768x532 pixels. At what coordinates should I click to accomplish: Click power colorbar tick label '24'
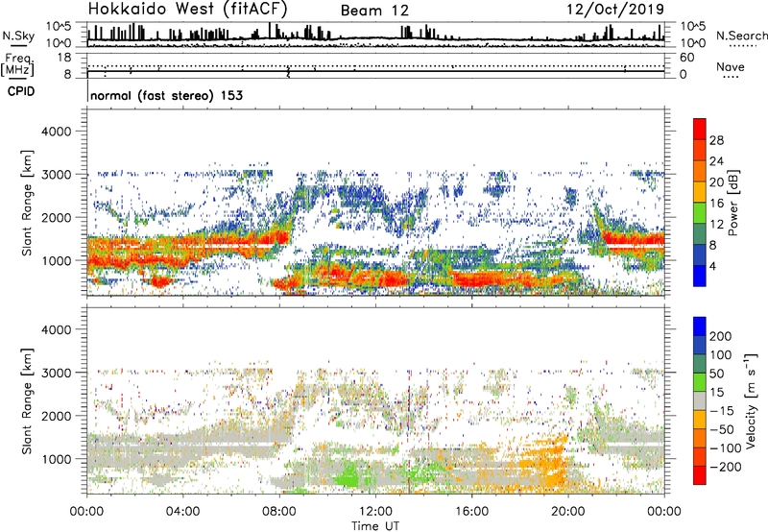point(716,161)
